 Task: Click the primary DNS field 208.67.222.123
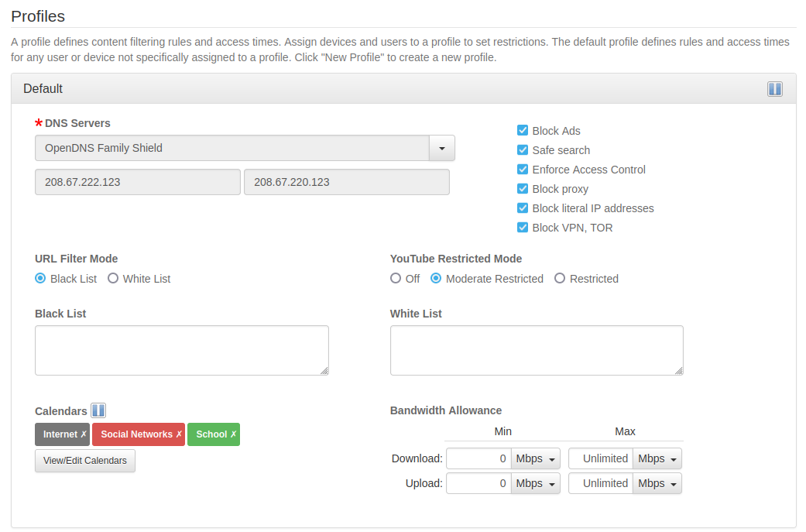138,183
